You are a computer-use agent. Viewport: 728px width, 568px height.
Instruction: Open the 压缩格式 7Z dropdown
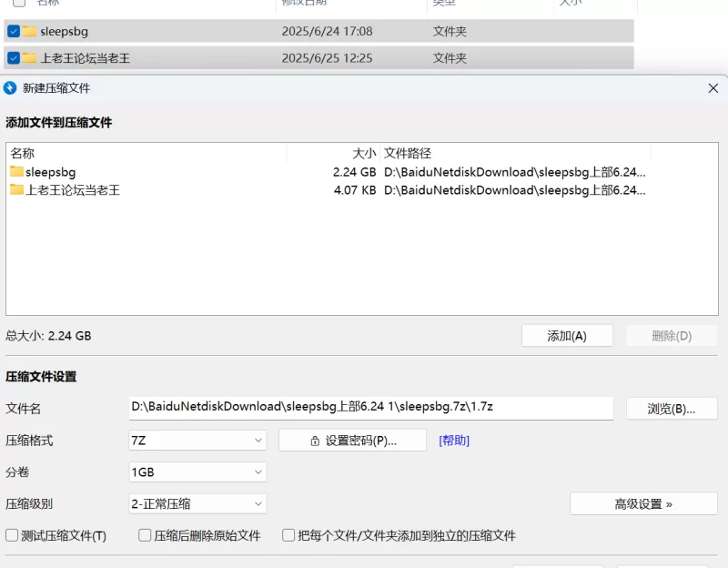[x=197, y=440]
